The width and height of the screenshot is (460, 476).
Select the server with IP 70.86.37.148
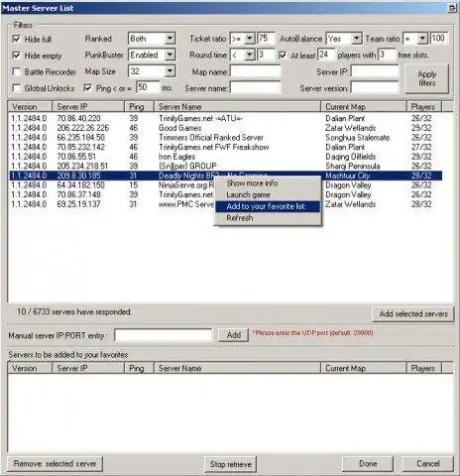point(225,194)
